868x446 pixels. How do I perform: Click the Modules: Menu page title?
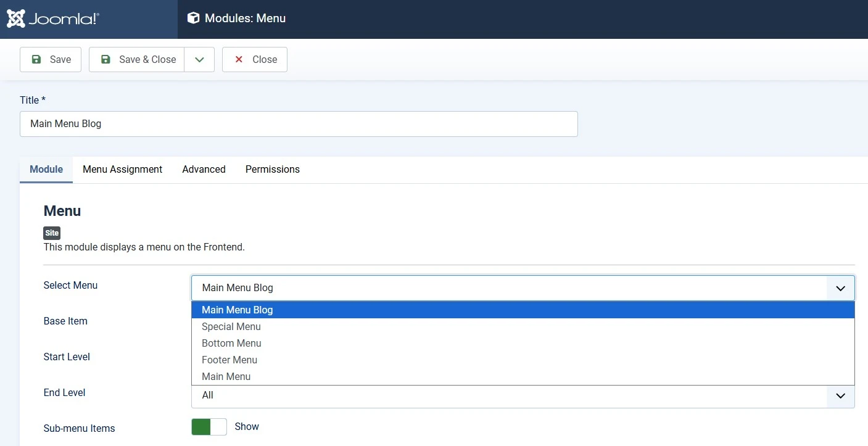point(245,19)
